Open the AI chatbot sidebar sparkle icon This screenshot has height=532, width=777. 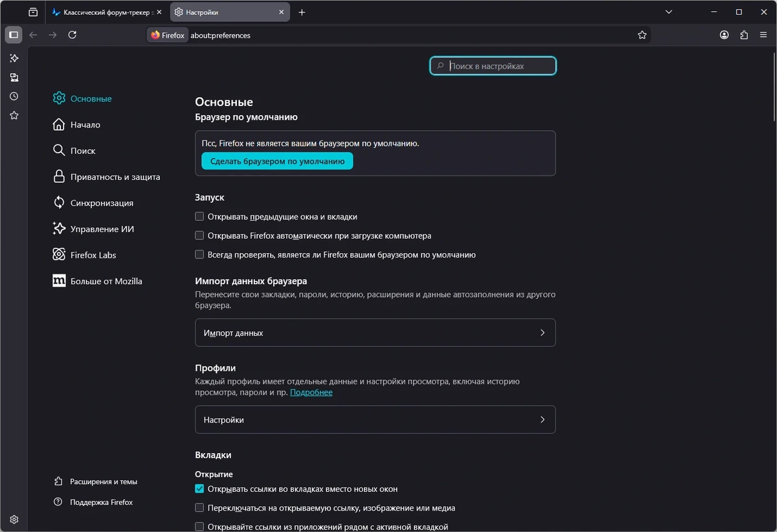pos(14,58)
